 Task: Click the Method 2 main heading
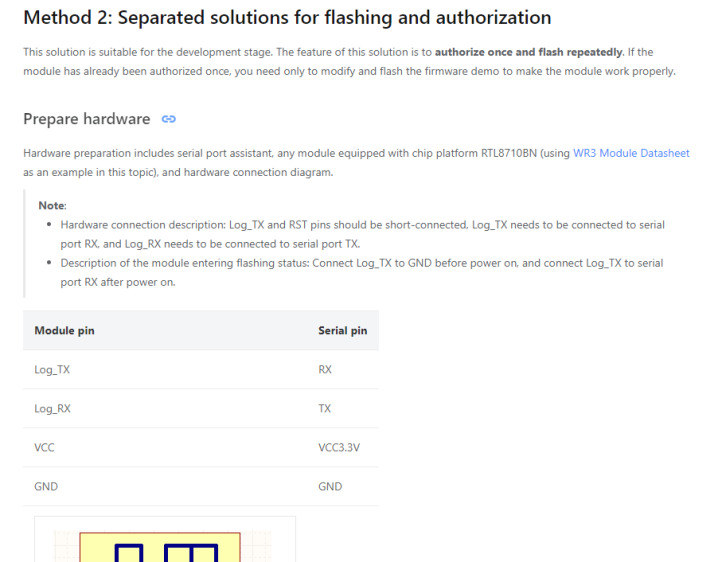(x=287, y=18)
